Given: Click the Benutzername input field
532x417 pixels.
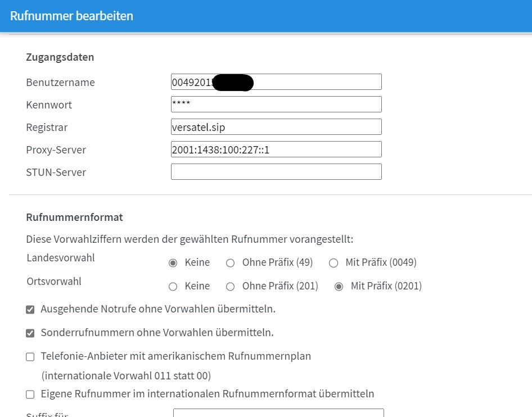Looking at the screenshot, I should [x=276, y=81].
